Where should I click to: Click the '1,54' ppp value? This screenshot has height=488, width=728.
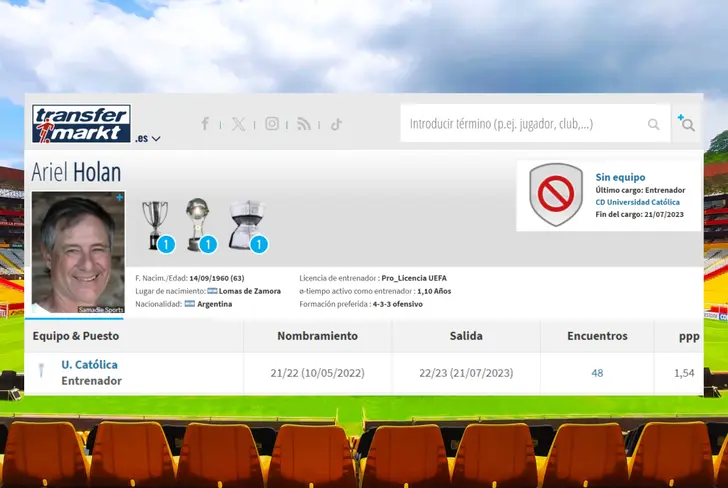[x=684, y=373]
